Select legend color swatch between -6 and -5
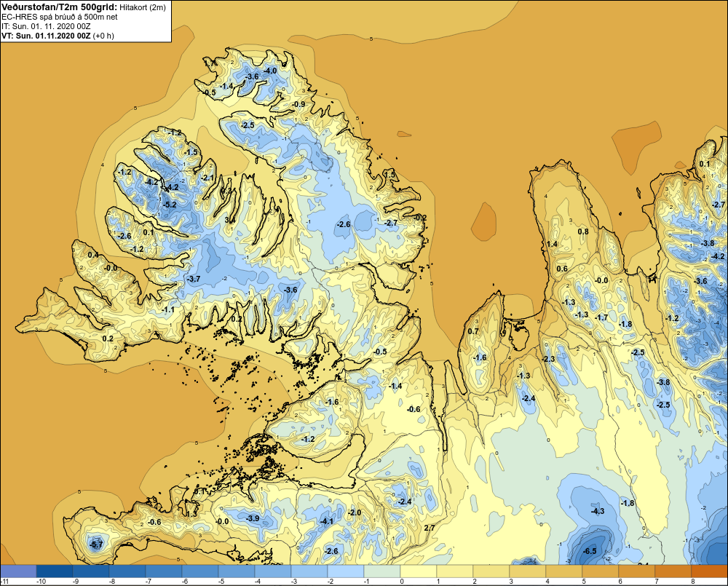Image resolution: width=728 pixels, height=586 pixels. [x=200, y=571]
